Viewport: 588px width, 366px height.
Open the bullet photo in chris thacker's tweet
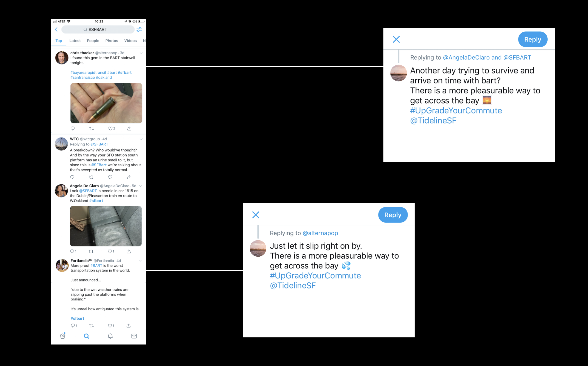pyautogui.click(x=106, y=103)
